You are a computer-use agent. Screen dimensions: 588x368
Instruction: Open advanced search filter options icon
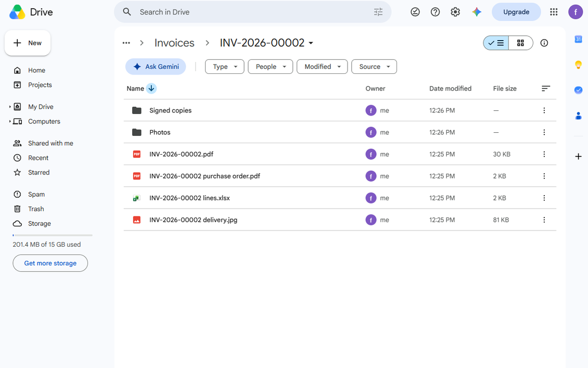(378, 12)
